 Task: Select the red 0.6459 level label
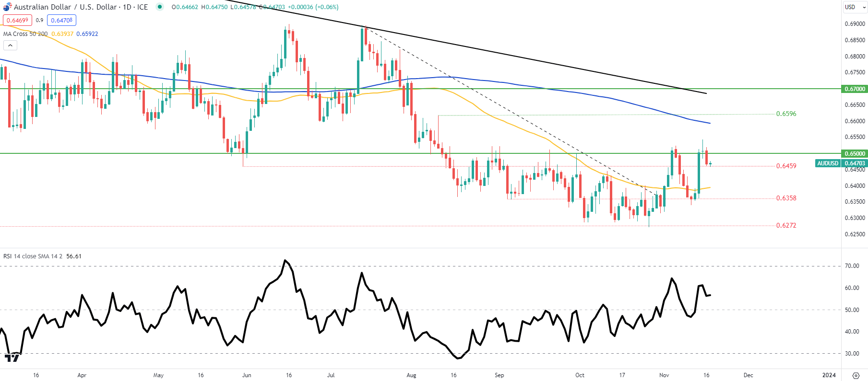click(x=786, y=166)
